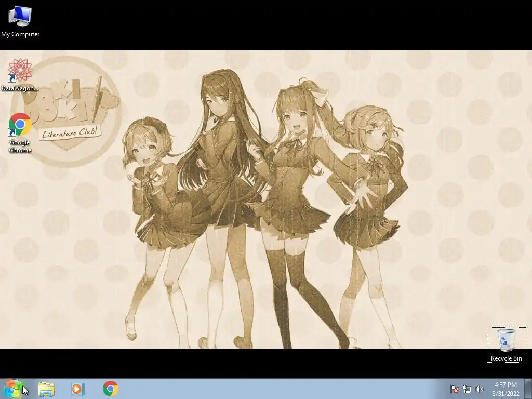Open the volume speaker tray icon
This screenshot has width=532, height=399.
tap(479, 389)
